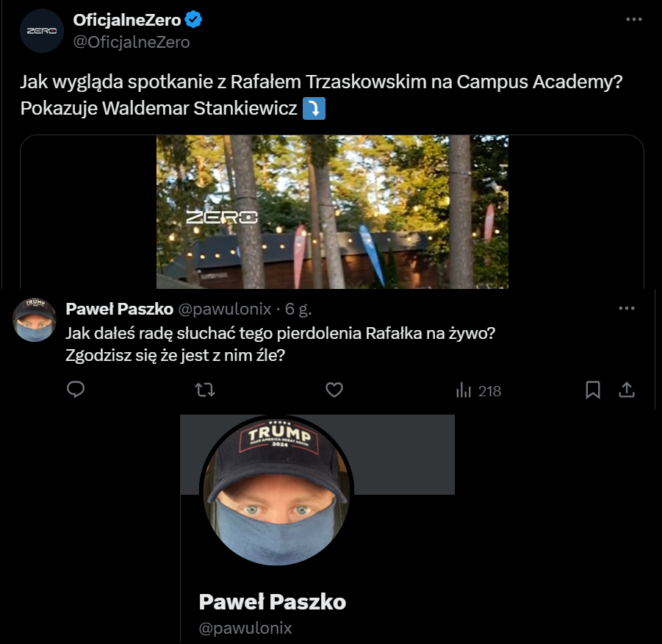Click the gray profile banner area
Viewport: 662px width, 644px height.
pos(404,454)
